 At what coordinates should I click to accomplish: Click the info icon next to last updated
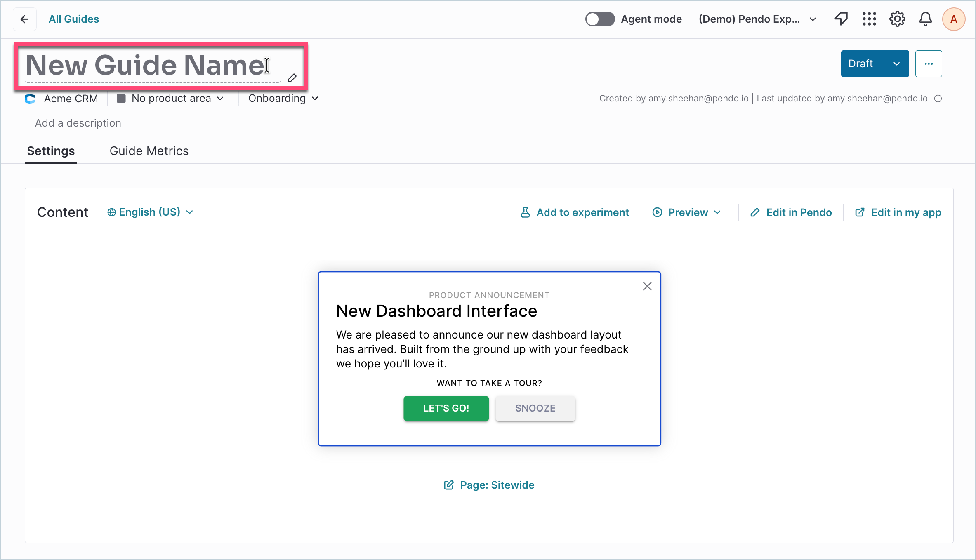coord(938,99)
